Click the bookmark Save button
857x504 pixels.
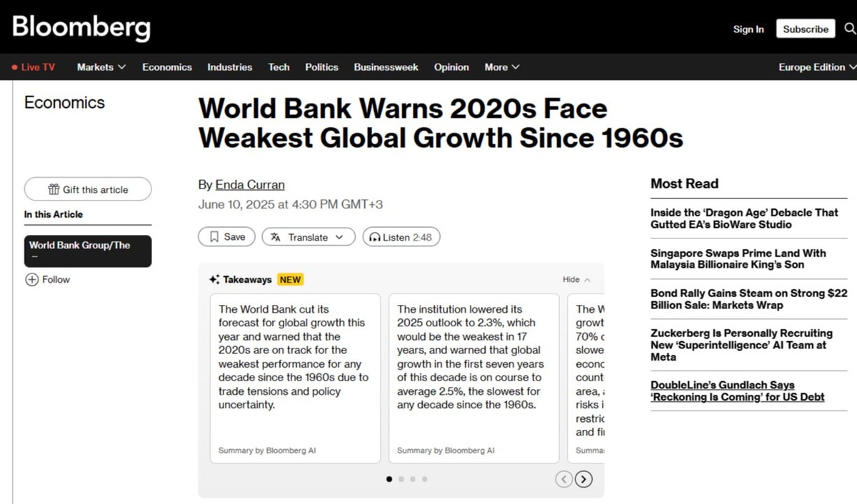(x=226, y=237)
